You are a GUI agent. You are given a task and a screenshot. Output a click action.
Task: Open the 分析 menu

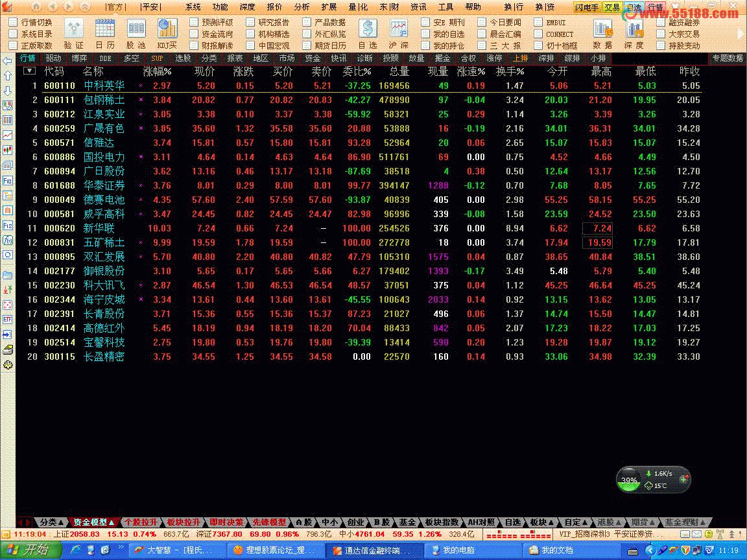302,6
